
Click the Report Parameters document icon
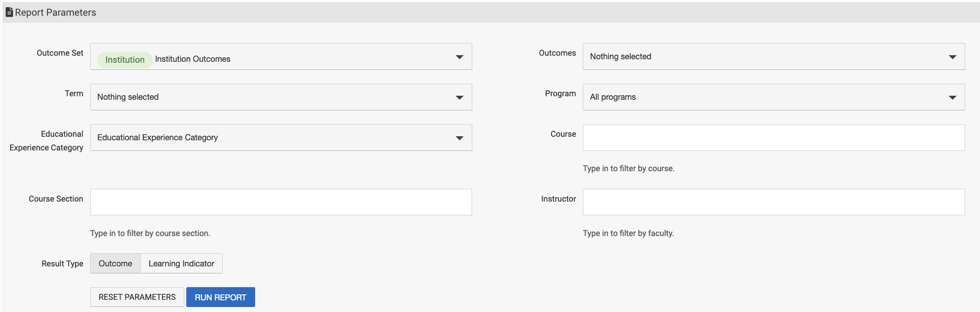click(9, 12)
